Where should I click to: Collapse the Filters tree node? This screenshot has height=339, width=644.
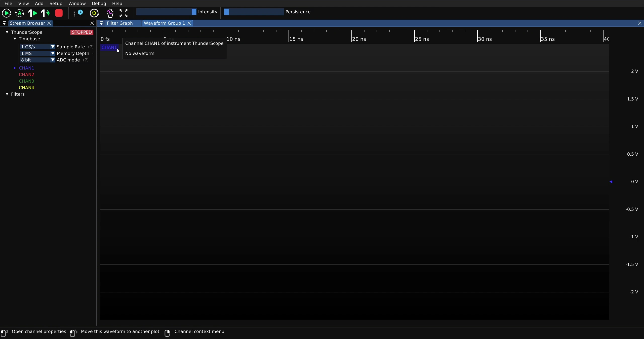[7, 94]
